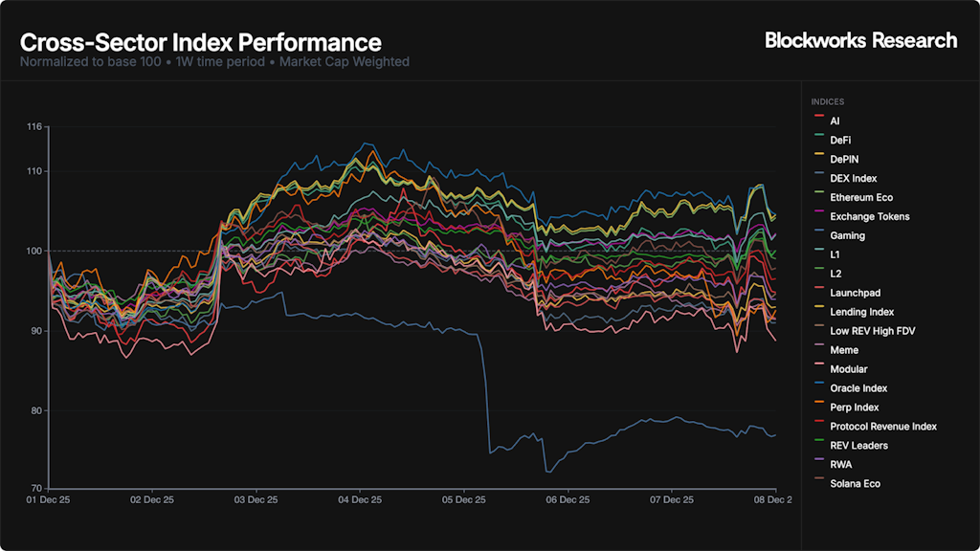Toggle the AI series in legend
Image resolution: width=980 pixels, height=551 pixels.
click(x=835, y=121)
